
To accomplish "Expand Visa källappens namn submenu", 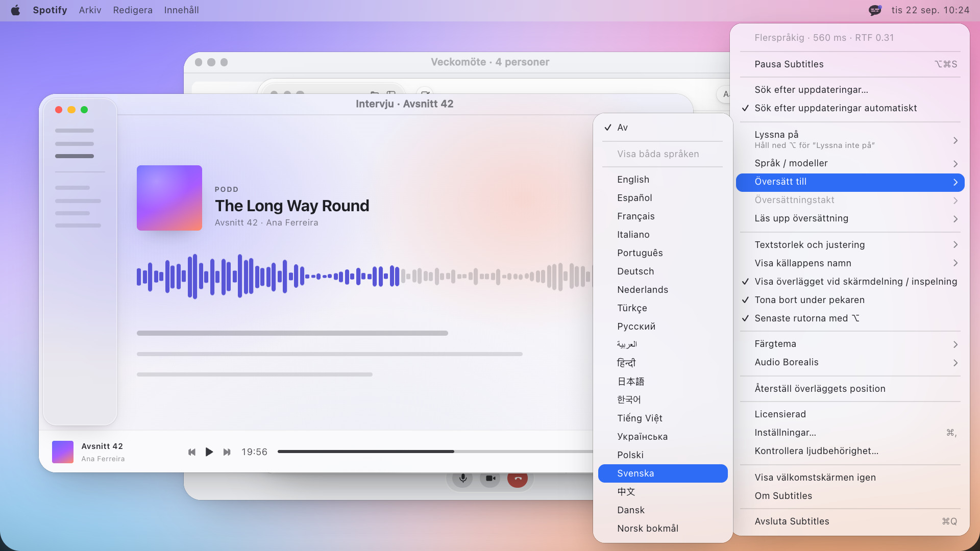I will coord(850,263).
